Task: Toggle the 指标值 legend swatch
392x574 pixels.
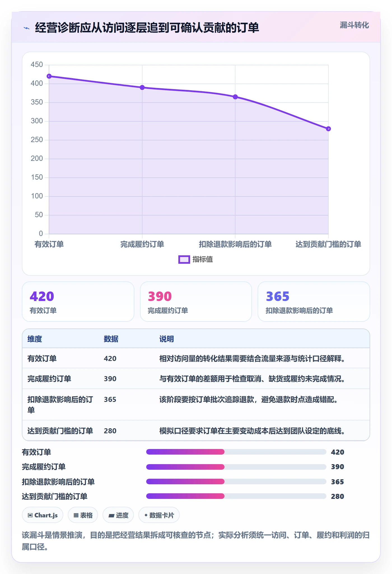Action: point(184,260)
